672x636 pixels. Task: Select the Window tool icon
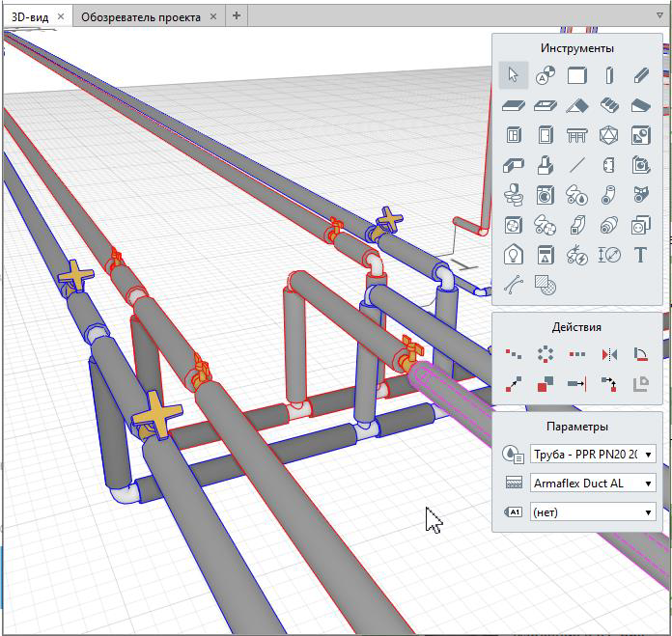tap(514, 135)
